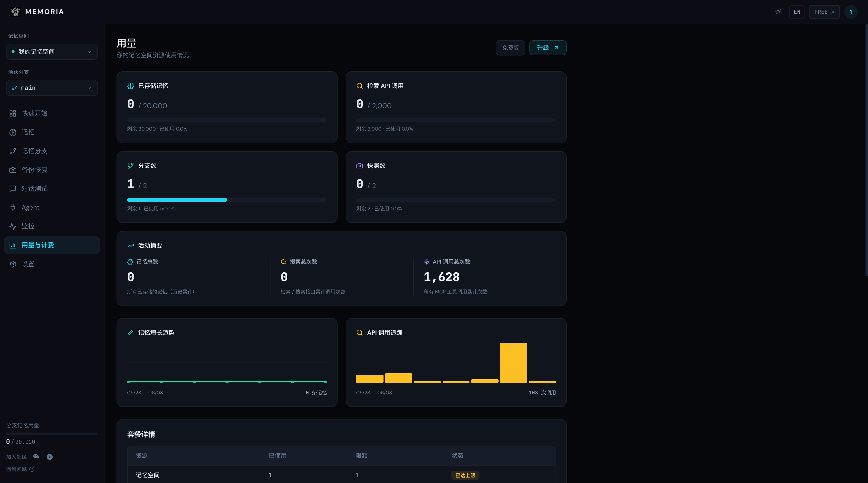Click the lightning icon beside API 调用总次数

point(426,262)
